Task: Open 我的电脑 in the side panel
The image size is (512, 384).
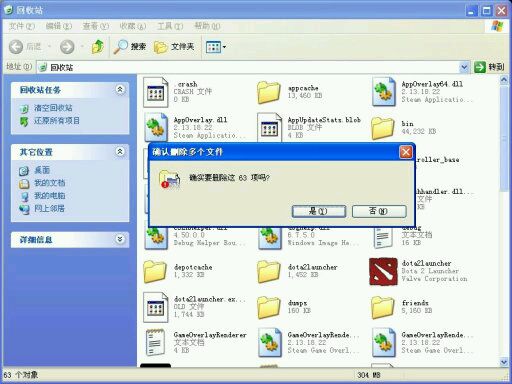Action: [x=50, y=196]
